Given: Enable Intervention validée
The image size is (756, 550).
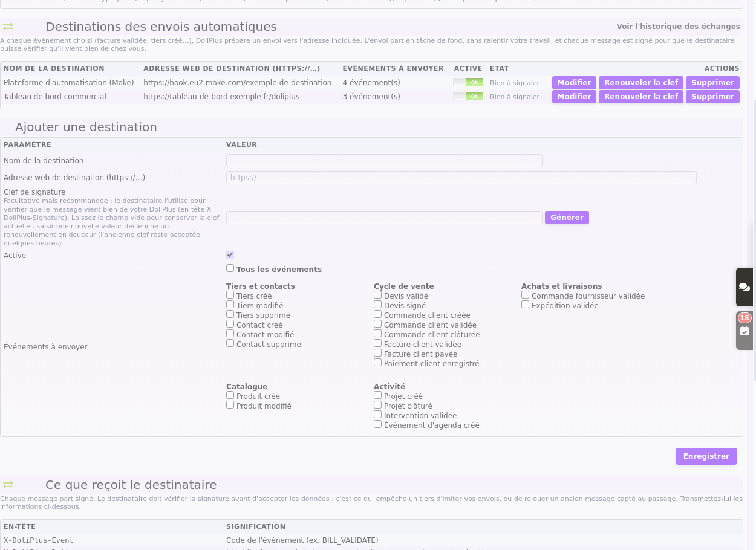Looking at the screenshot, I should click(377, 415).
